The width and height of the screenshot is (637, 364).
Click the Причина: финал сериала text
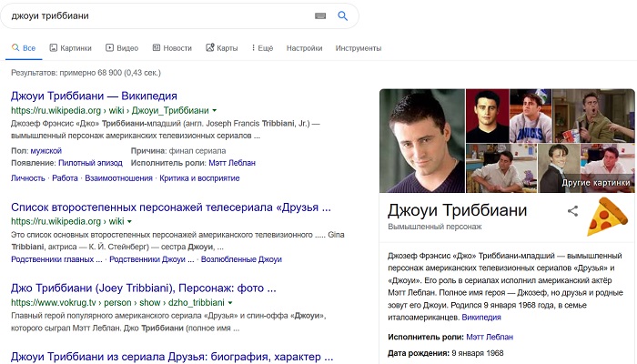click(x=178, y=151)
